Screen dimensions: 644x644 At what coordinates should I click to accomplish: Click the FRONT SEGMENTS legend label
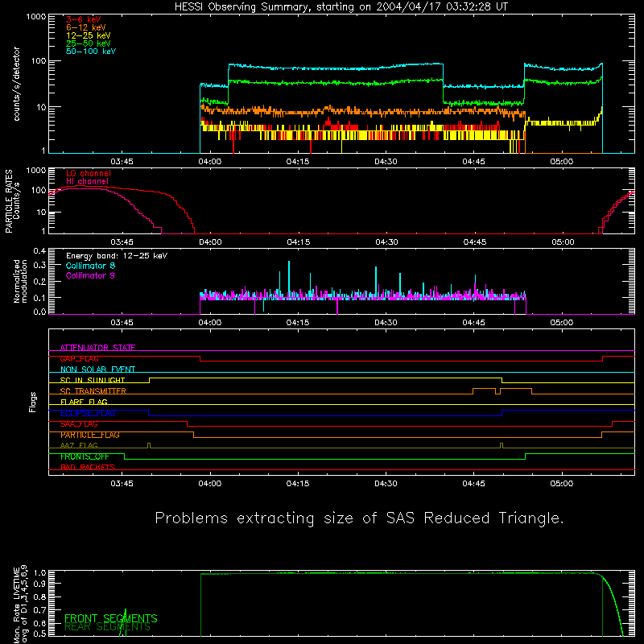[x=111, y=618]
